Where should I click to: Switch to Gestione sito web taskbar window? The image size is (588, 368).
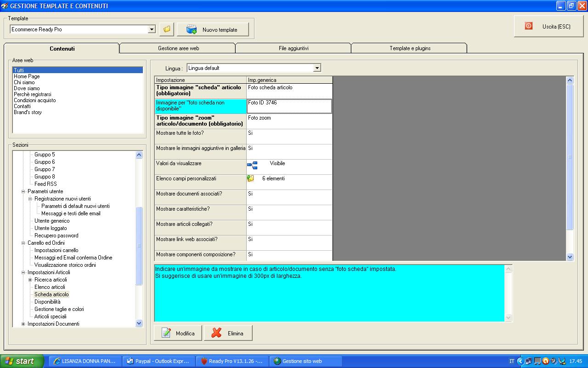(306, 361)
